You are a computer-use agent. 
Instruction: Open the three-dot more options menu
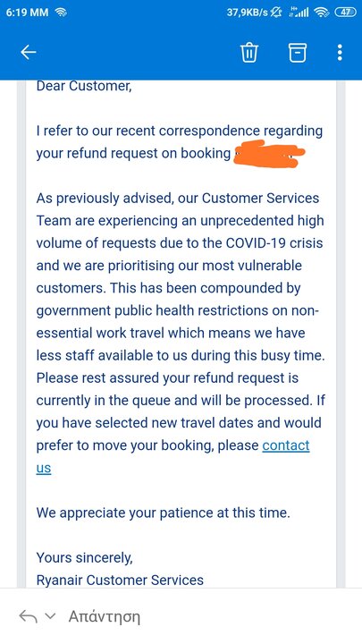[340, 53]
